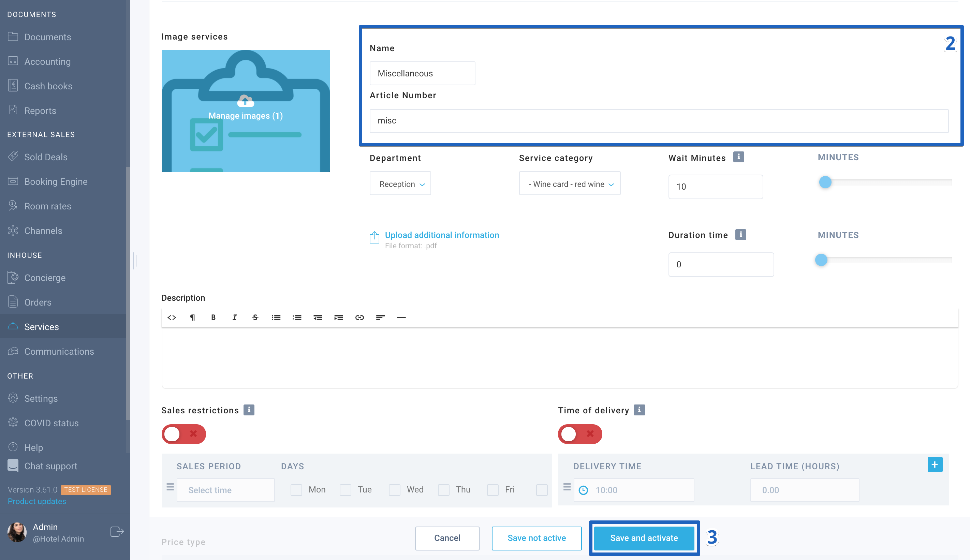Click Sales restrictions info icon
The image size is (970, 560).
point(249,410)
